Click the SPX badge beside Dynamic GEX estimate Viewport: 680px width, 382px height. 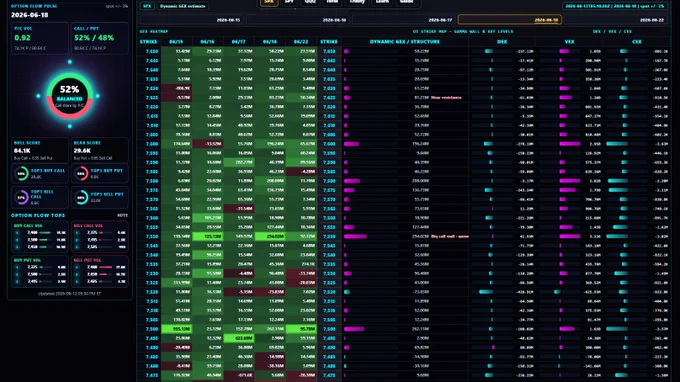click(147, 6)
